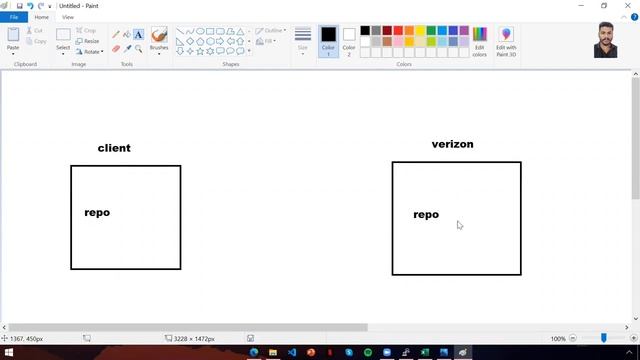Open Excel from the taskbar
Viewport: 640px width, 360px height.
[x=424, y=352]
